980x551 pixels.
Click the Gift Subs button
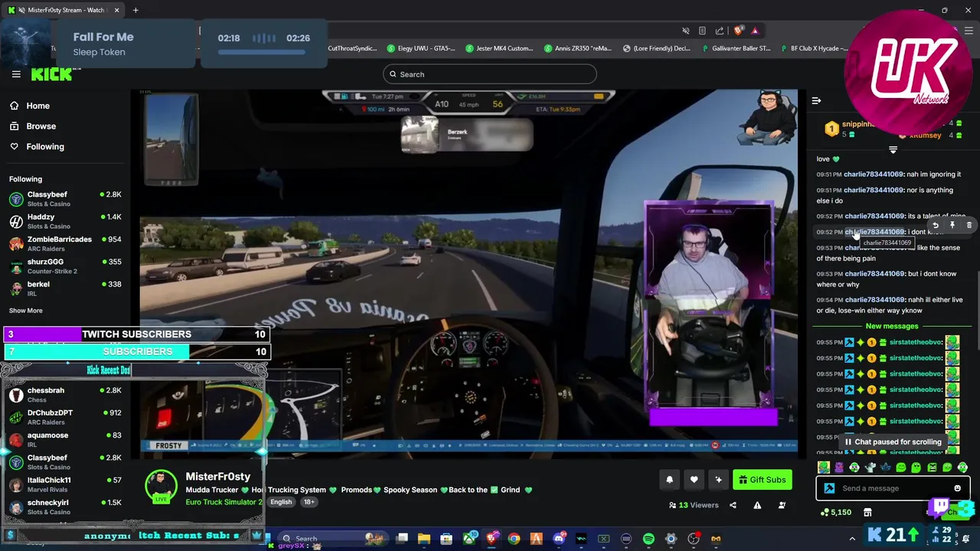tap(763, 480)
